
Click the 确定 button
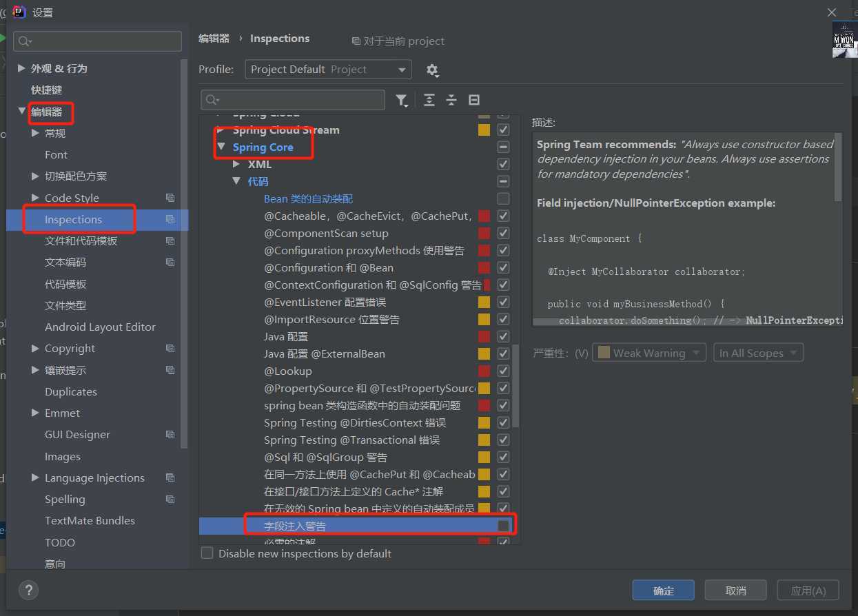pos(664,591)
